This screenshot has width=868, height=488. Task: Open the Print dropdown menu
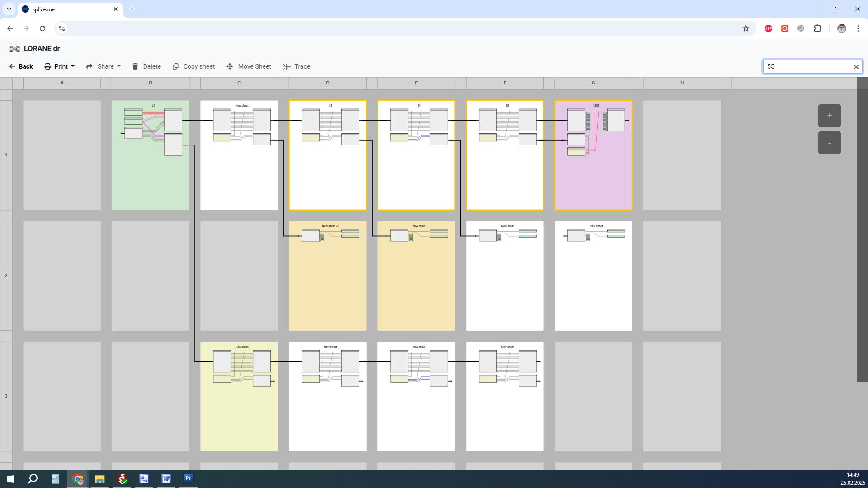click(x=60, y=66)
